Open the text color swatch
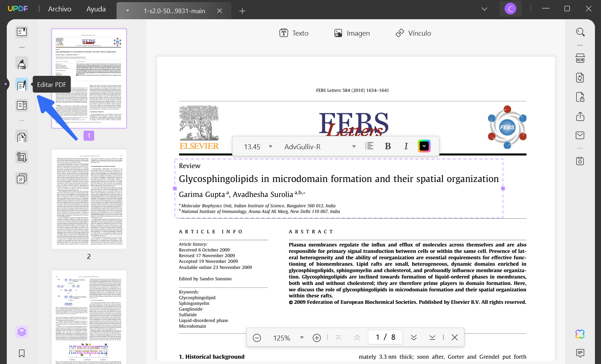The width and height of the screenshot is (601, 364). (424, 146)
